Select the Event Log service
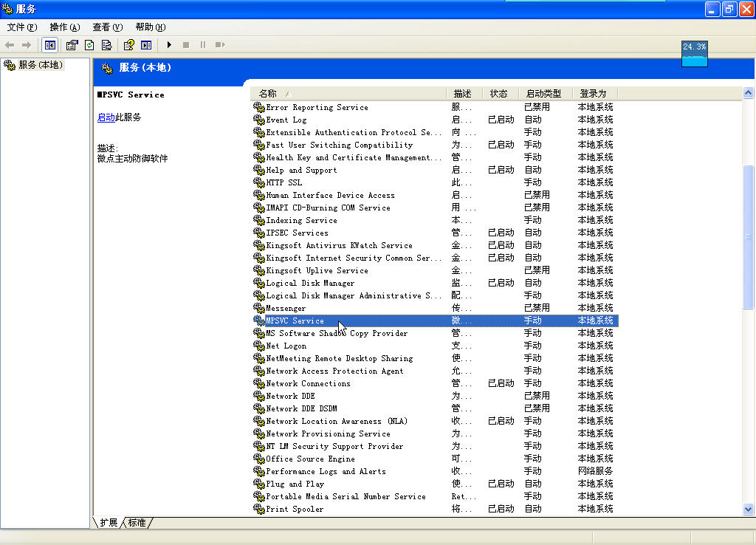 tap(434, 120)
